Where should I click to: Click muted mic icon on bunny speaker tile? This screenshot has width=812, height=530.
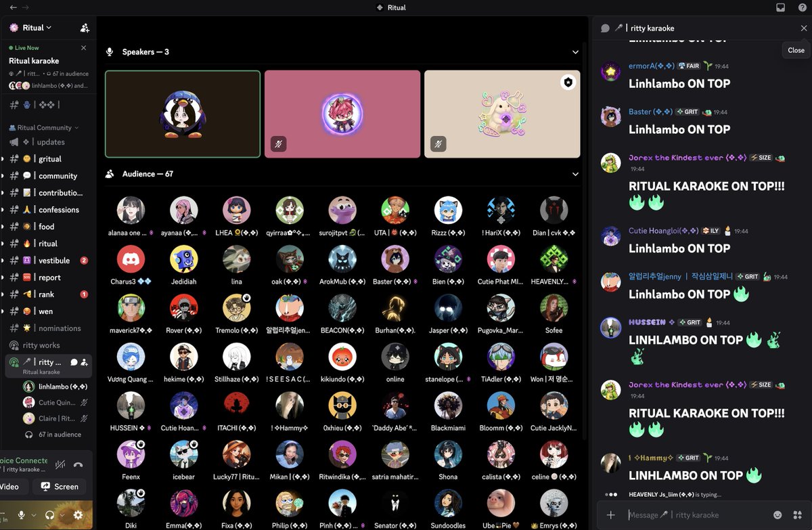pos(438,144)
